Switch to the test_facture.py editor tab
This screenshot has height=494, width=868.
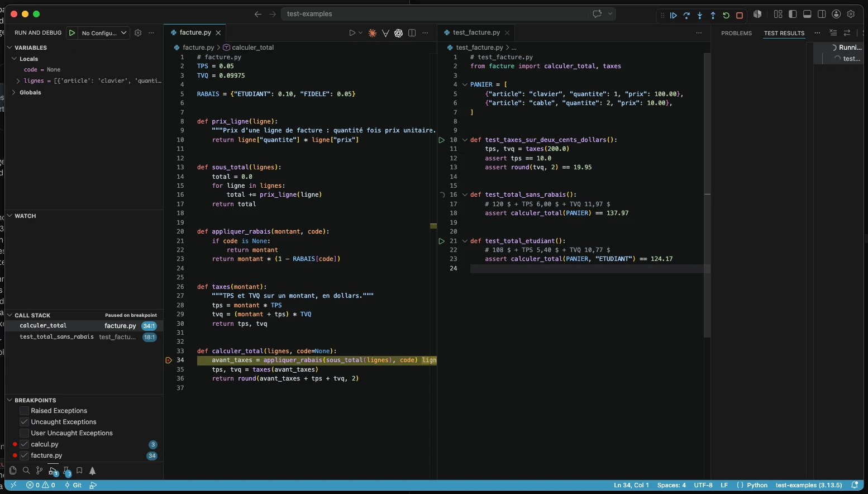[476, 32]
